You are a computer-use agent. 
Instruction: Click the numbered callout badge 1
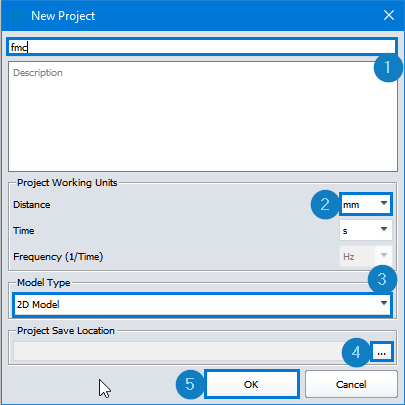(x=388, y=67)
